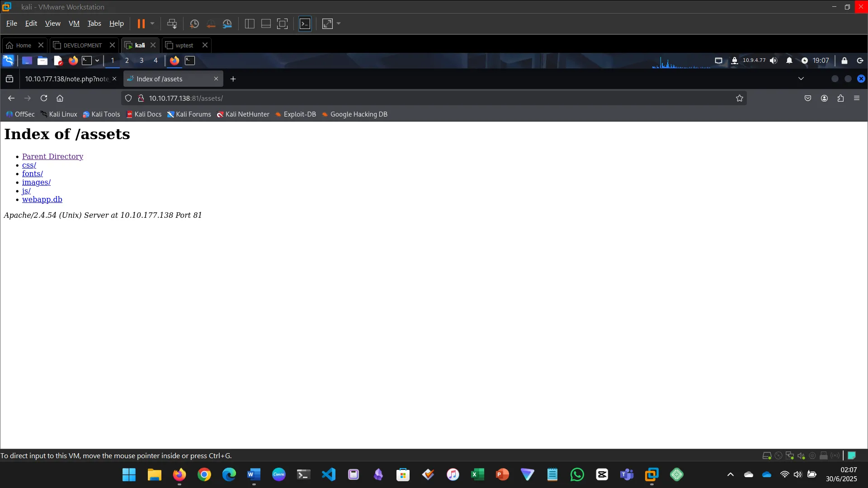
Task: Open the Parent Directory link
Action: pos(52,156)
